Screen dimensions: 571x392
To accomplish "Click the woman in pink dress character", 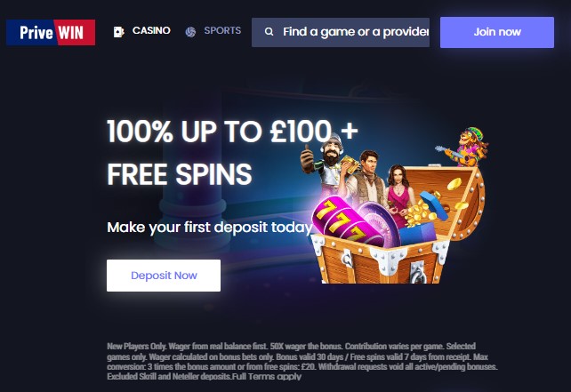I will click(399, 195).
